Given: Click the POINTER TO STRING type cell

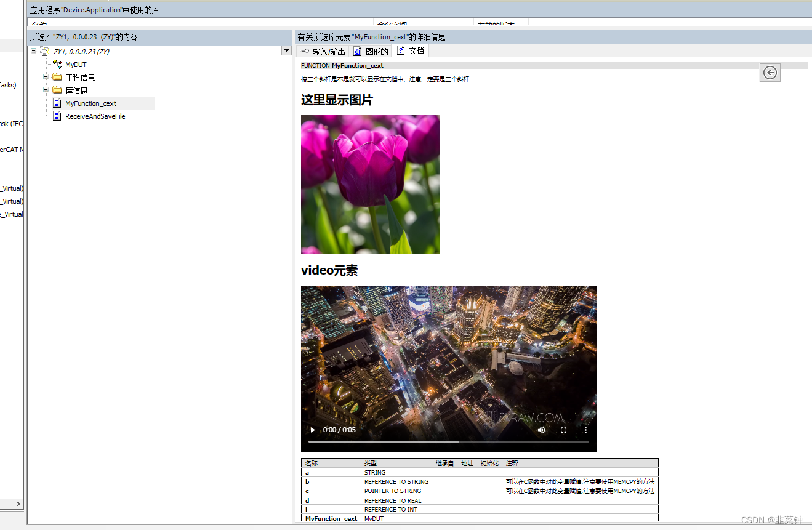Looking at the screenshot, I should [x=393, y=491].
